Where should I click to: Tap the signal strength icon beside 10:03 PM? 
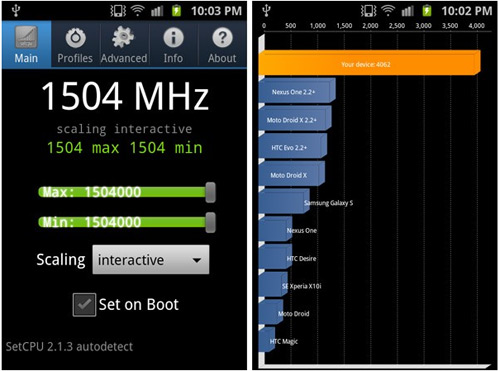coord(157,11)
